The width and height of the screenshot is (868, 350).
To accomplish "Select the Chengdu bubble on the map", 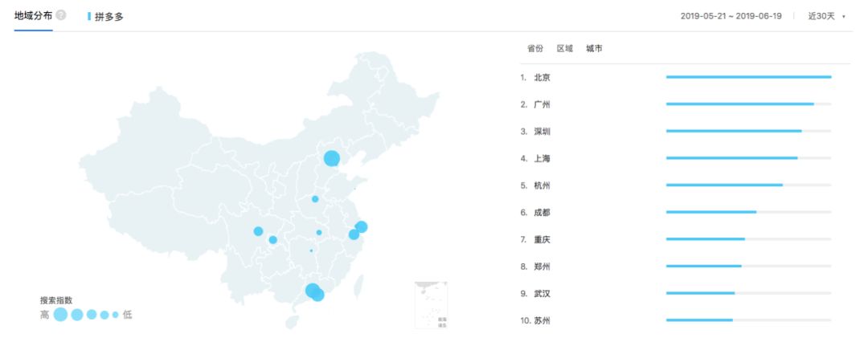I will click(x=258, y=231).
